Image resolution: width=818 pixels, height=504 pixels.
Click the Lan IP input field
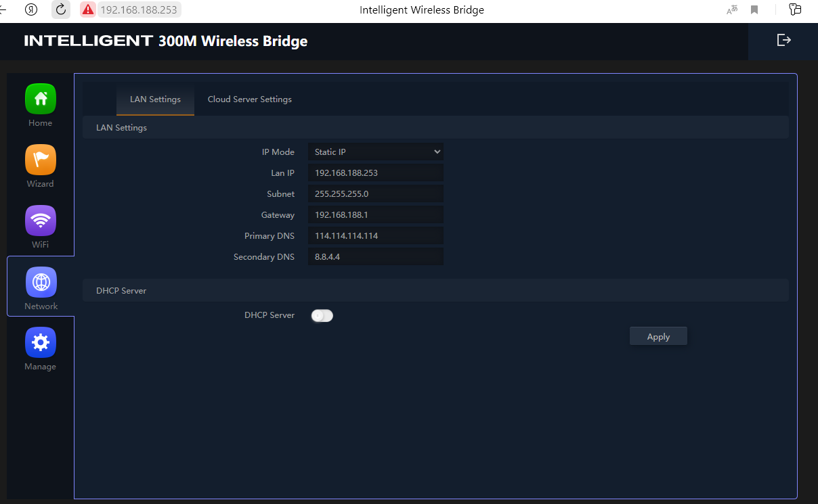click(375, 173)
